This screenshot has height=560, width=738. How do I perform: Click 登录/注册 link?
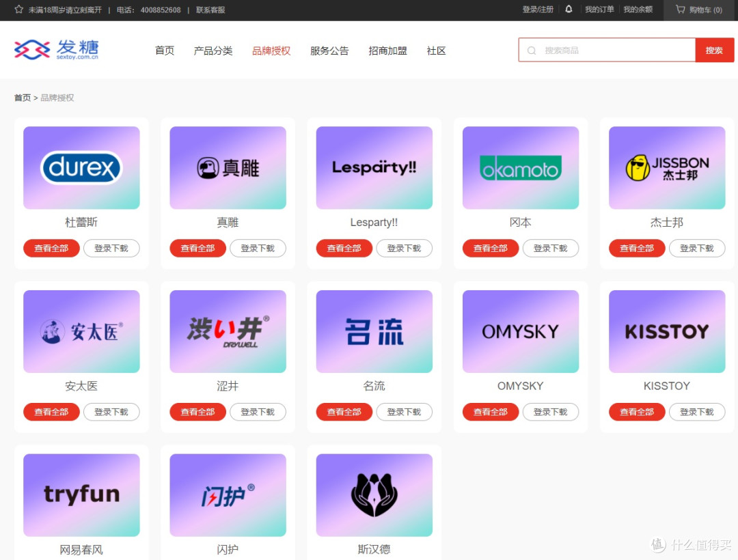click(x=538, y=10)
